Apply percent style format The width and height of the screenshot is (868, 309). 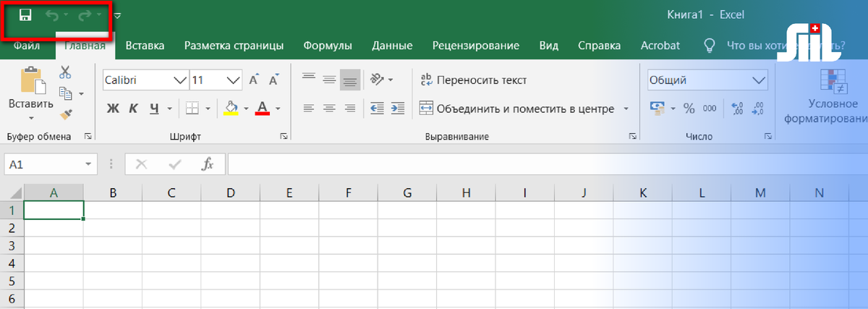[x=689, y=109]
